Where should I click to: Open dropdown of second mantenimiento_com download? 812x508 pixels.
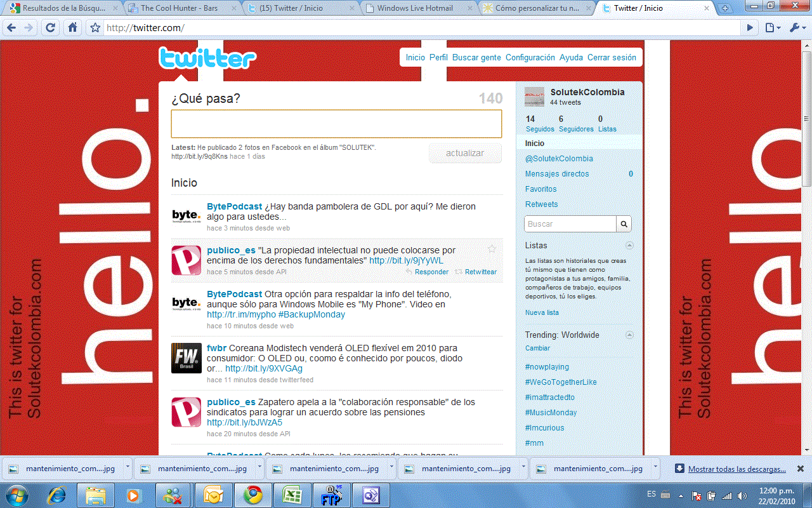click(x=259, y=466)
